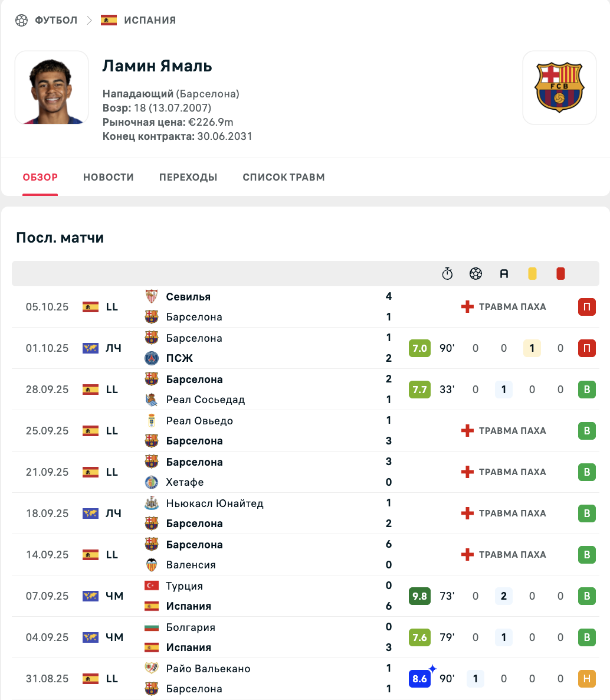Click the 8.6 rating badge with star
This screenshot has width=610, height=700.
419,679
